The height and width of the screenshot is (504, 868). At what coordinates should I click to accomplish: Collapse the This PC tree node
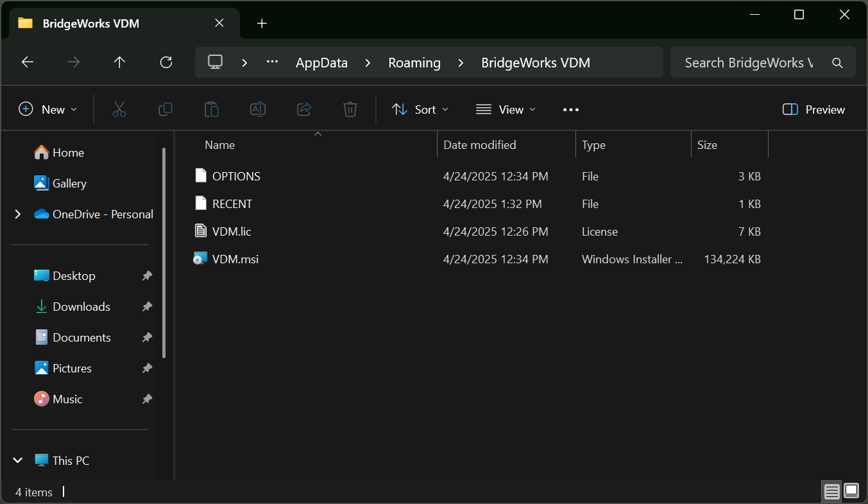coord(17,460)
